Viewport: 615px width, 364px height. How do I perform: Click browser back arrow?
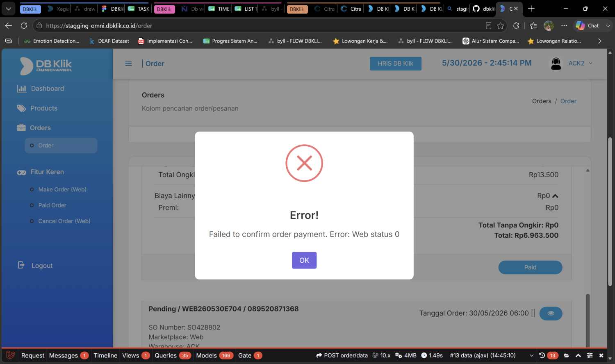pyautogui.click(x=9, y=25)
